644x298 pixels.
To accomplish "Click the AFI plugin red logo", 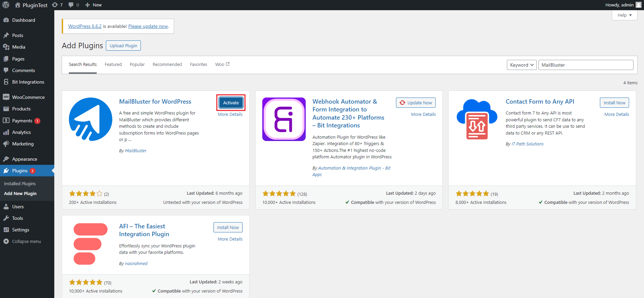I will coord(90,244).
